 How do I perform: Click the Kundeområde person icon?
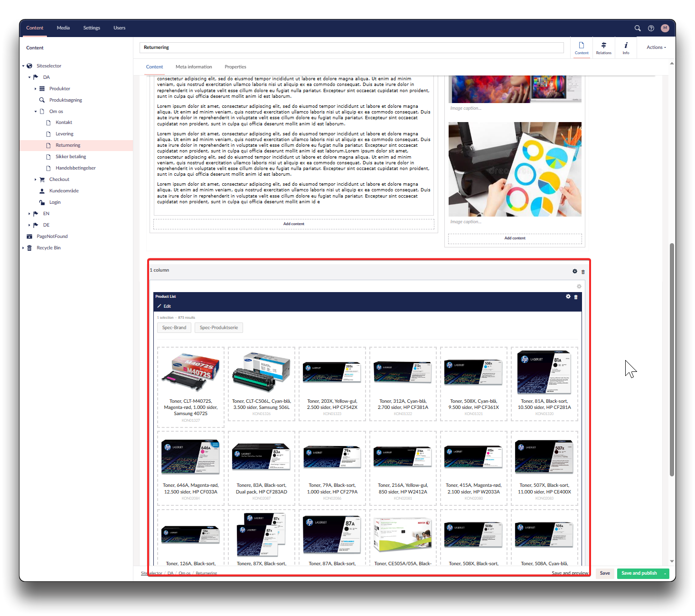pyautogui.click(x=42, y=191)
